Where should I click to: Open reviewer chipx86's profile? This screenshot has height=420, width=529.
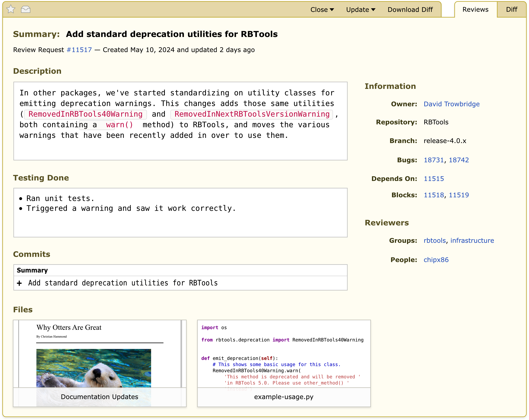tap(436, 260)
